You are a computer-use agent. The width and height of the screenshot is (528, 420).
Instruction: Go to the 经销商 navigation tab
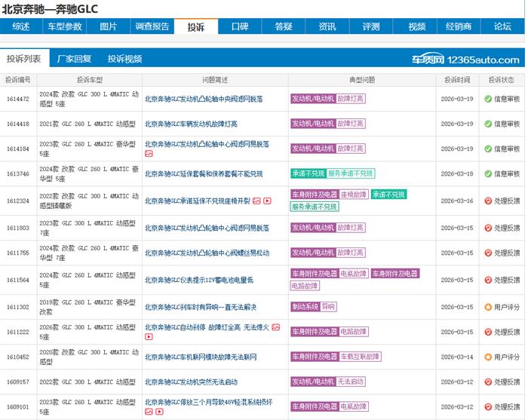pyautogui.click(x=458, y=26)
